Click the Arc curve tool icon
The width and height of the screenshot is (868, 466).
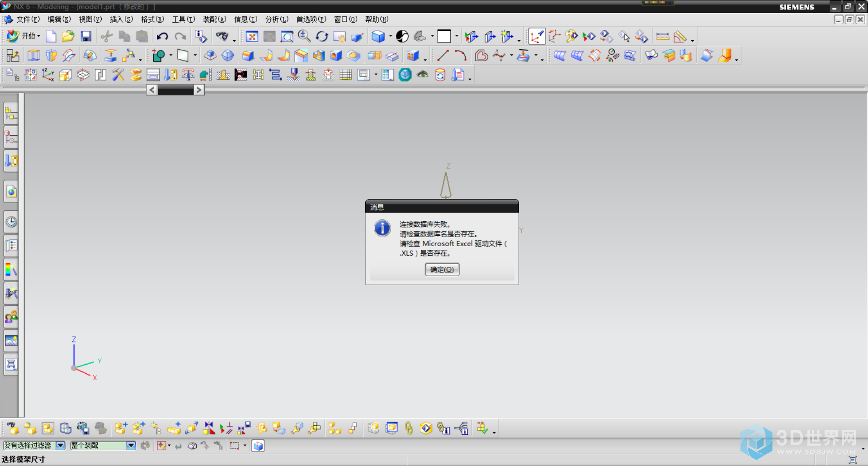pos(460,56)
